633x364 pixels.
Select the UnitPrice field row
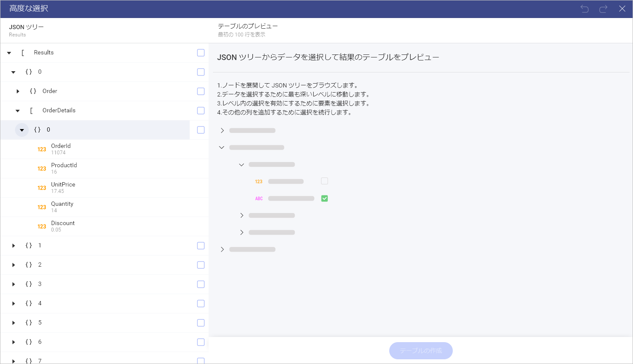104,188
